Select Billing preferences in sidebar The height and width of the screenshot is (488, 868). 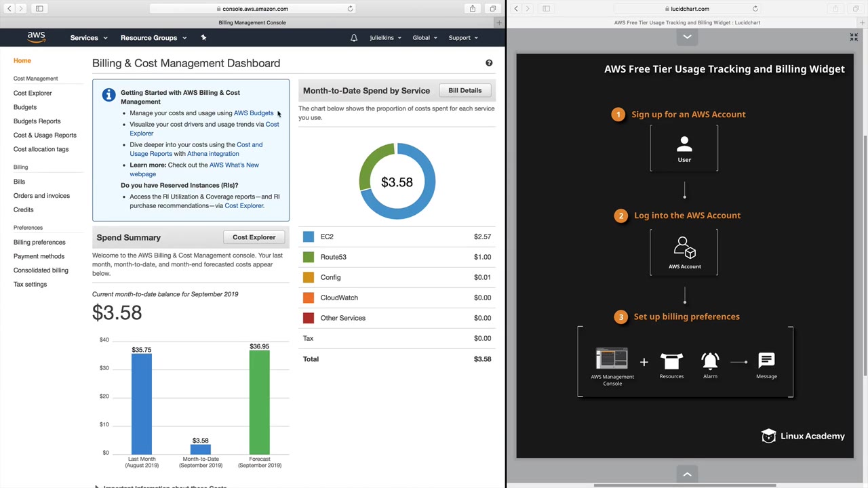[39, 242]
